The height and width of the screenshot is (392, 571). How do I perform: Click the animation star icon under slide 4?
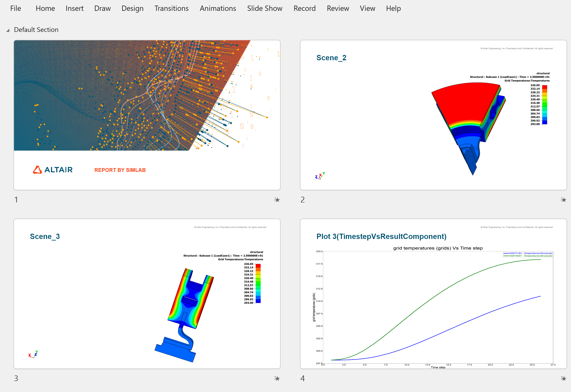click(x=563, y=378)
